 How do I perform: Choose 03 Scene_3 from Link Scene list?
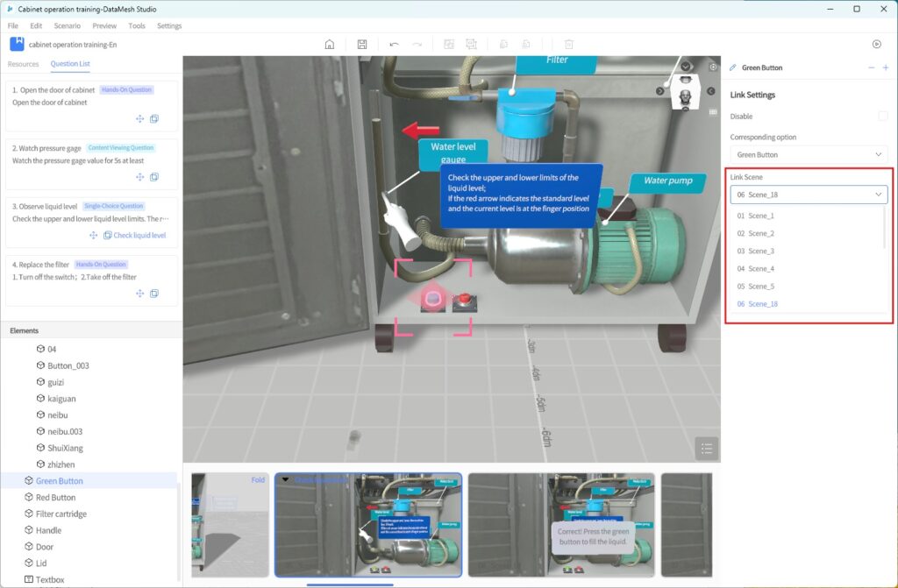click(755, 251)
